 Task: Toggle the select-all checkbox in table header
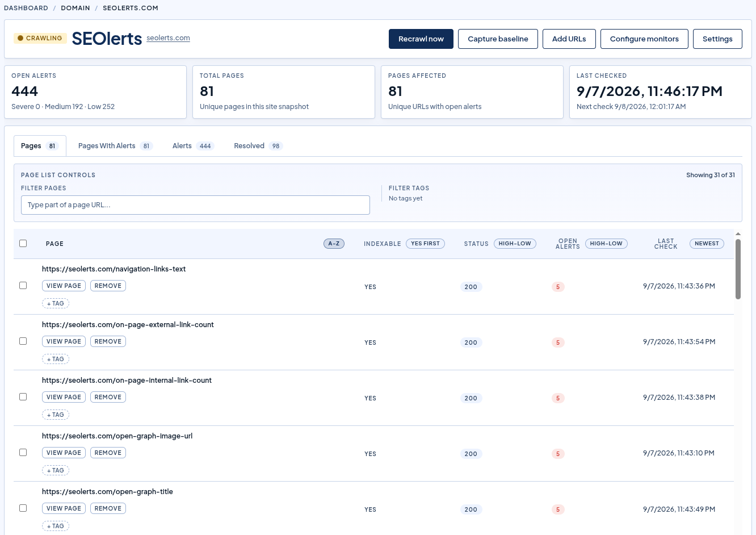[x=23, y=244]
